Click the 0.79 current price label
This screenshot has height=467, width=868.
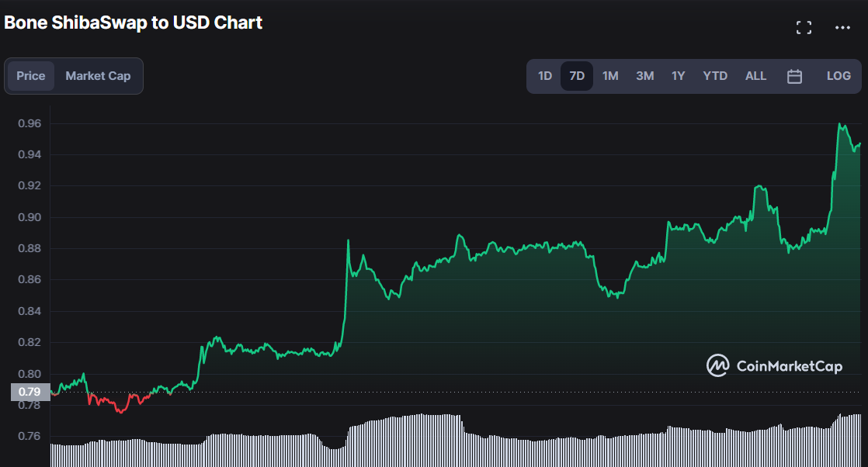(30, 392)
